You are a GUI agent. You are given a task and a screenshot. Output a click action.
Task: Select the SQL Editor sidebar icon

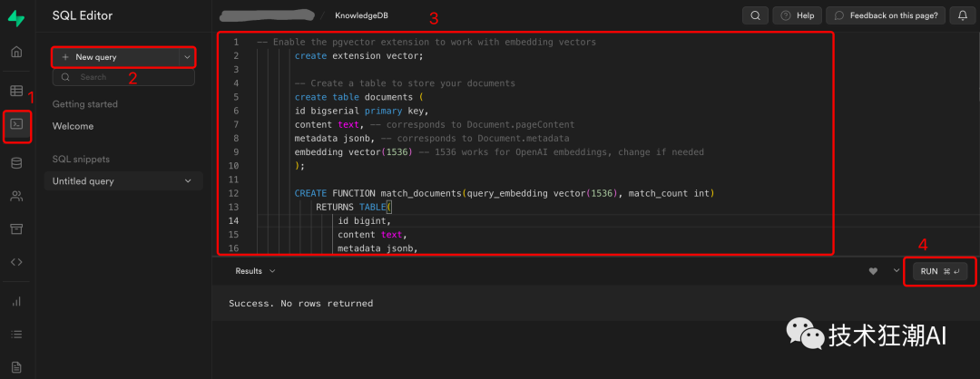click(x=16, y=124)
